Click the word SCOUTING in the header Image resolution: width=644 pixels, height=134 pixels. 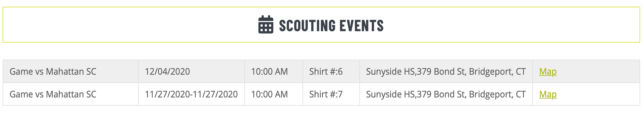(307, 26)
